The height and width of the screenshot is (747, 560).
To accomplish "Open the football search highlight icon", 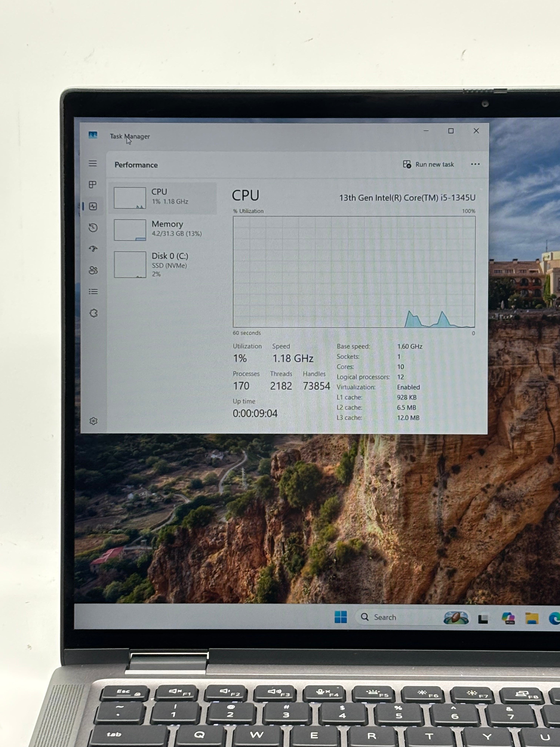I will click(456, 618).
